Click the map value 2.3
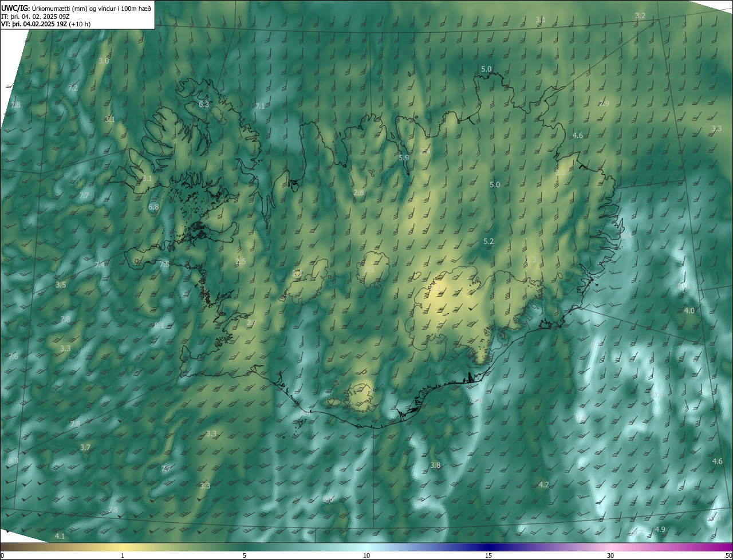Viewport: 733px width, 560px height. (x=531, y=260)
